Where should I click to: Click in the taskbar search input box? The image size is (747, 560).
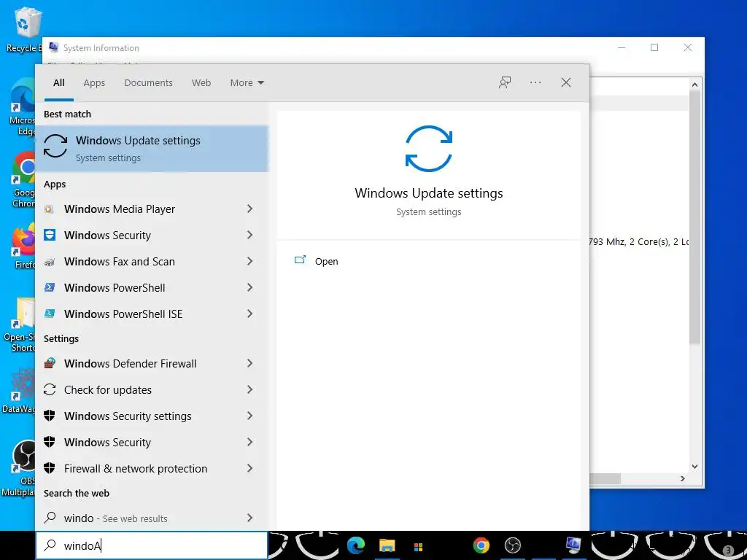[x=152, y=545]
